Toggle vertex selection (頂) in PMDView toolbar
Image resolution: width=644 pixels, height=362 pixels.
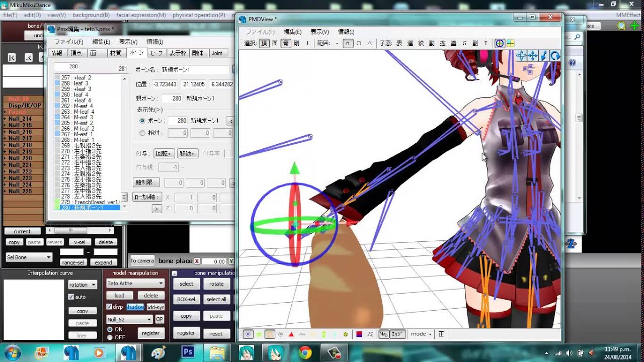coord(264,43)
